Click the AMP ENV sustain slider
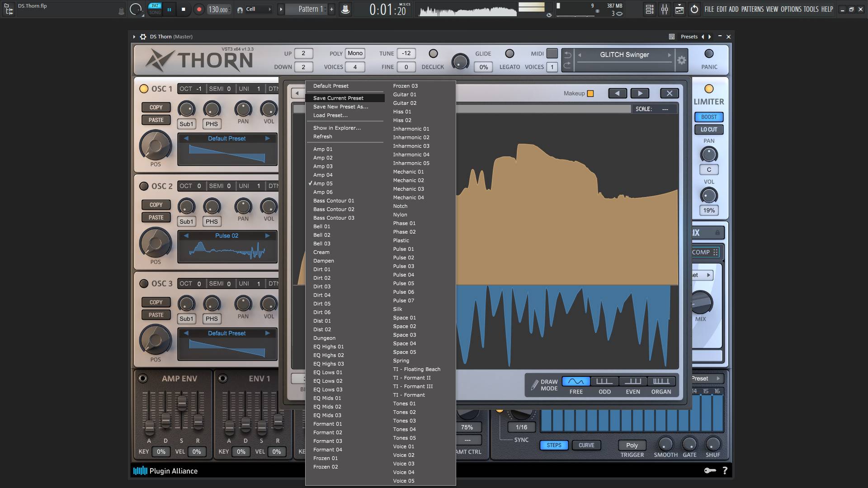Image resolution: width=868 pixels, height=488 pixels. 182,402
